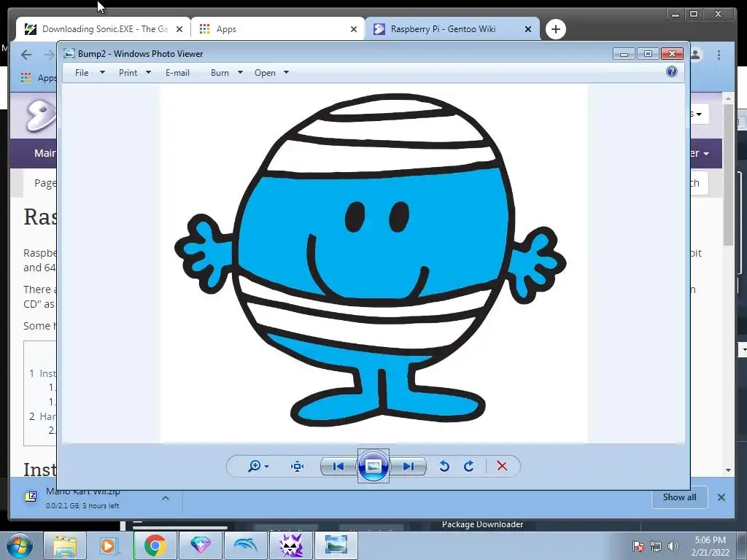Screen dimensions: 747x560
Task: Rotate the image clockwise
Action: click(469, 466)
